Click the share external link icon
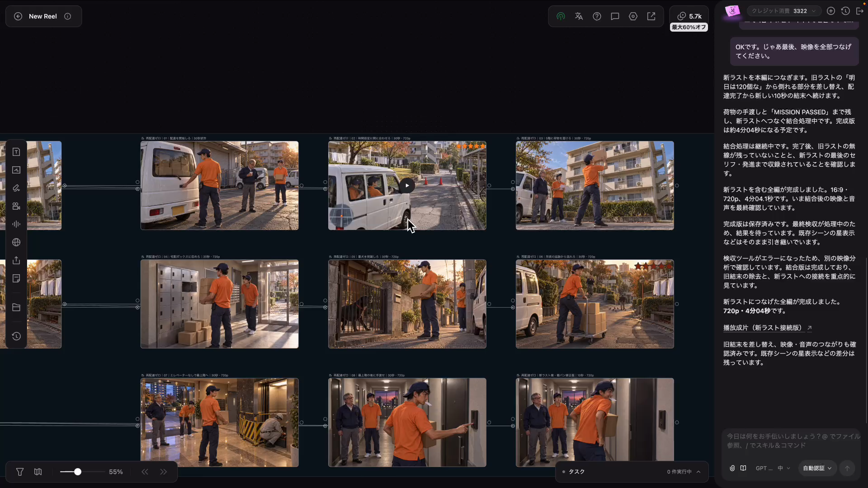This screenshot has width=868, height=488. (x=651, y=16)
